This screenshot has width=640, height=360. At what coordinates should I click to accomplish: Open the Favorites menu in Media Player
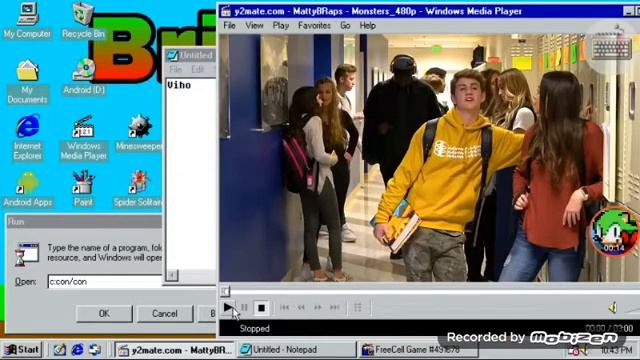pos(314,26)
